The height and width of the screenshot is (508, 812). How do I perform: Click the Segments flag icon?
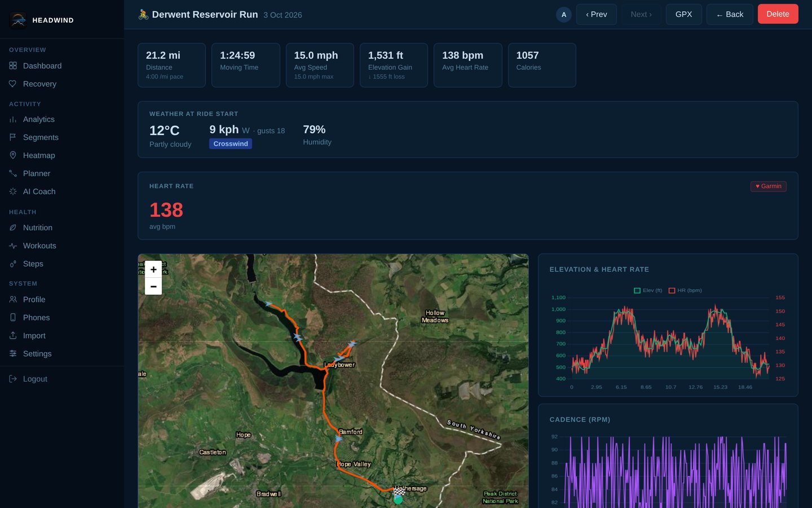[13, 138]
